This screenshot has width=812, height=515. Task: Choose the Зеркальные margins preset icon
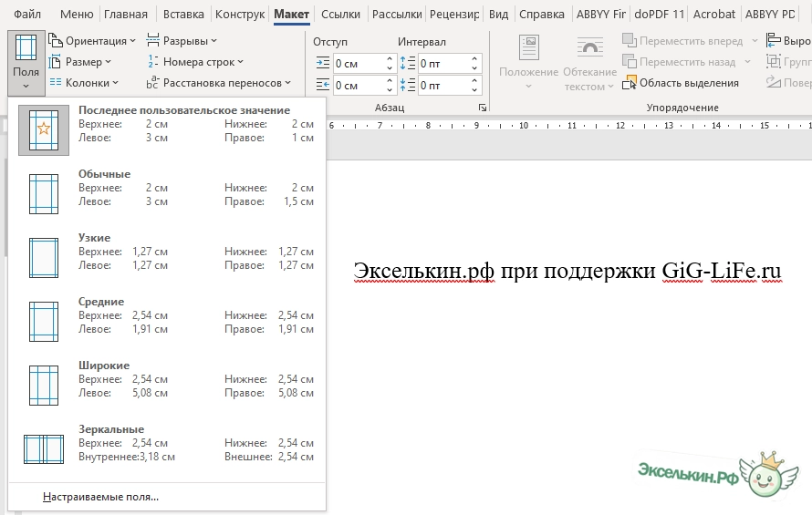click(x=43, y=448)
